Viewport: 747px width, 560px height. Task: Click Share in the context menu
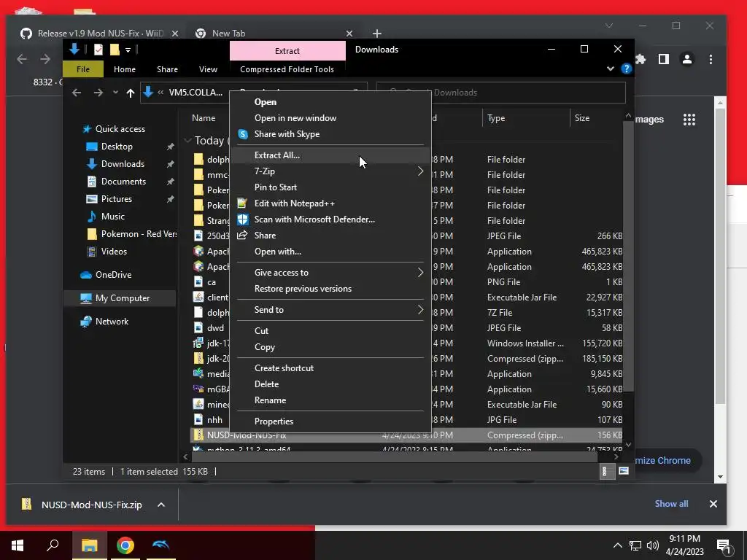[x=330, y=236]
